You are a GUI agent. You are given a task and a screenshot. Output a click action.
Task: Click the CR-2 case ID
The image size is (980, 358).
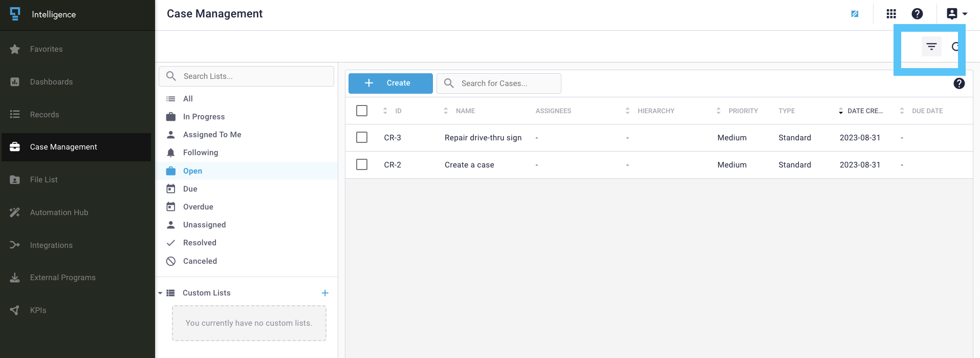393,165
